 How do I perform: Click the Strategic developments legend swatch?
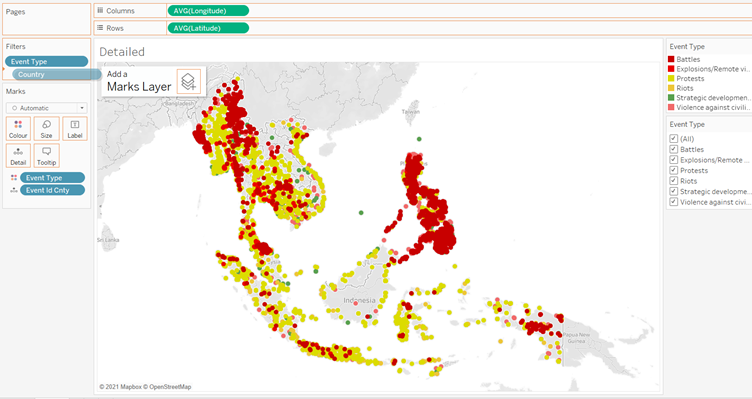click(671, 97)
